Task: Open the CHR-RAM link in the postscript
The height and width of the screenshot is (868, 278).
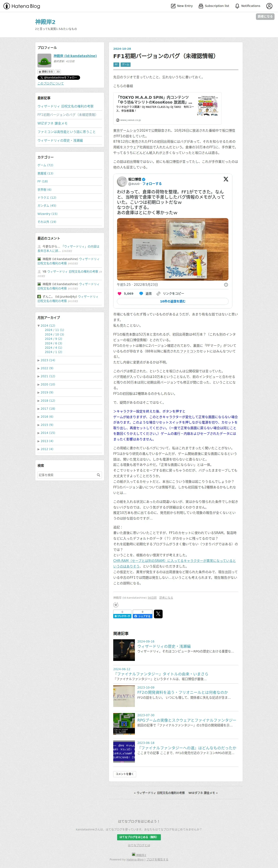Action: coord(175,563)
